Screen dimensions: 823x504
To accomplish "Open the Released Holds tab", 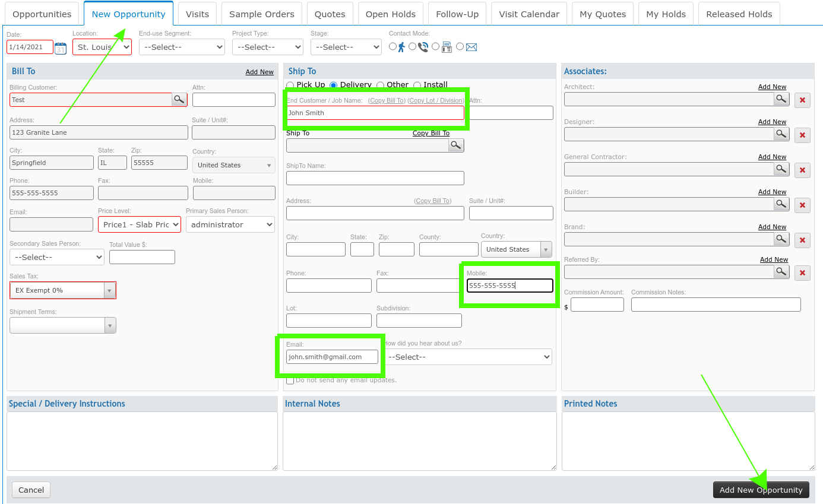I will [739, 13].
